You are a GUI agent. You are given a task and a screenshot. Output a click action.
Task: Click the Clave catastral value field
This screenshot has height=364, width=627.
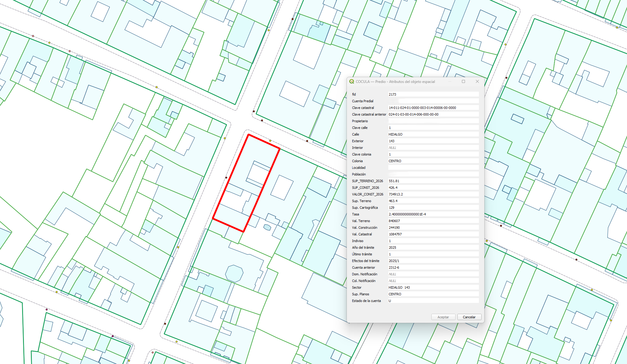pos(433,108)
